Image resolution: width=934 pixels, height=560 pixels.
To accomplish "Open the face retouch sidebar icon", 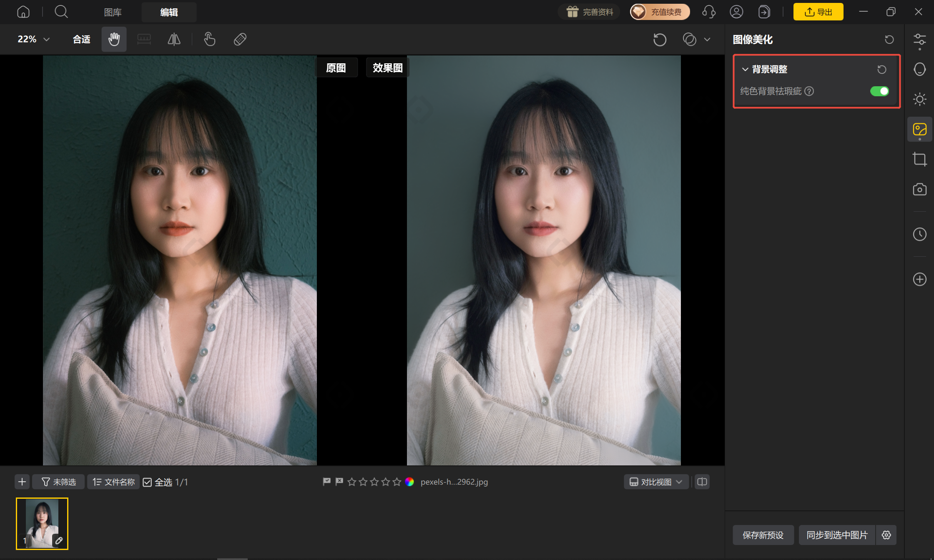I will pyautogui.click(x=919, y=69).
